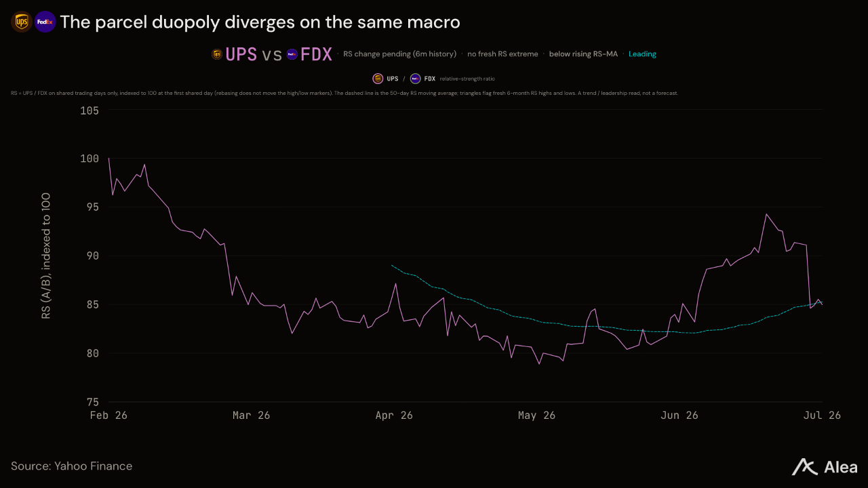Click the FedEx logo beside the title

pyautogui.click(x=45, y=22)
